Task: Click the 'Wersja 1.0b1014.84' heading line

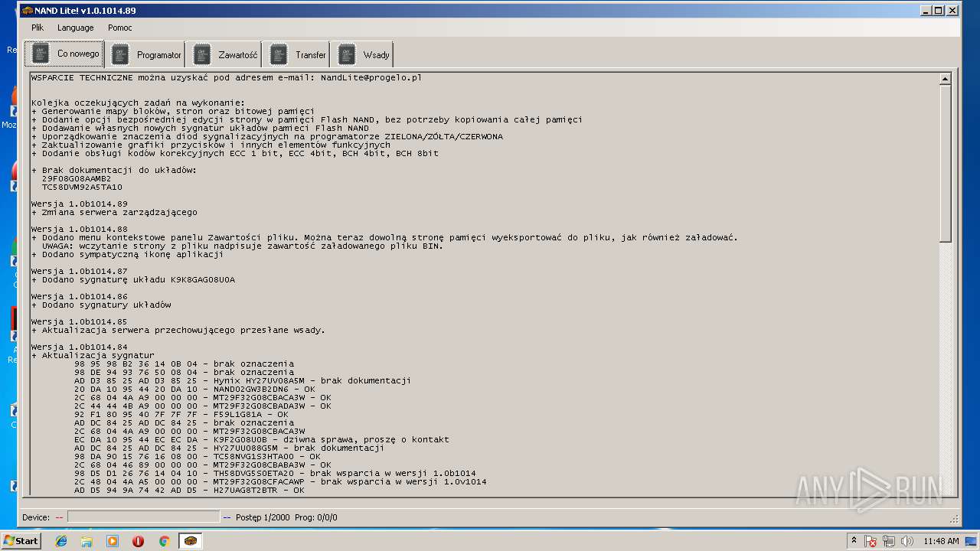Action: pos(80,347)
